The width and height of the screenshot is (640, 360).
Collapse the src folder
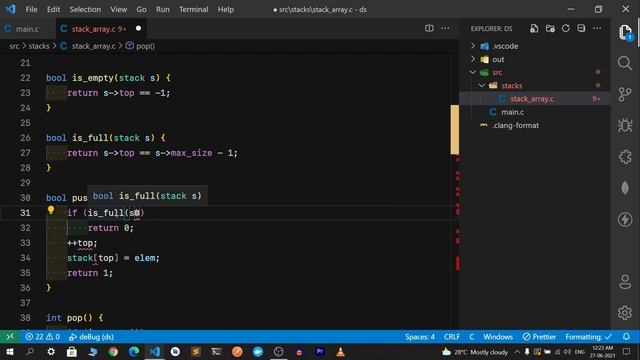pos(473,72)
